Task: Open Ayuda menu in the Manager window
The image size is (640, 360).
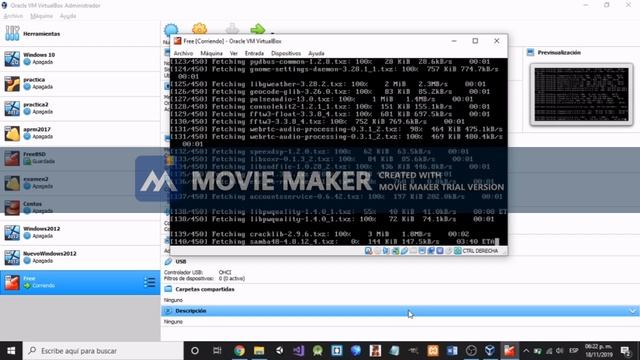Action: [68, 16]
